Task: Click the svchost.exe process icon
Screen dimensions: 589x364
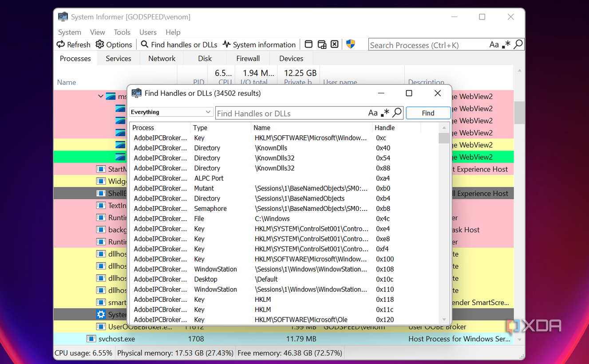Action: (91, 339)
